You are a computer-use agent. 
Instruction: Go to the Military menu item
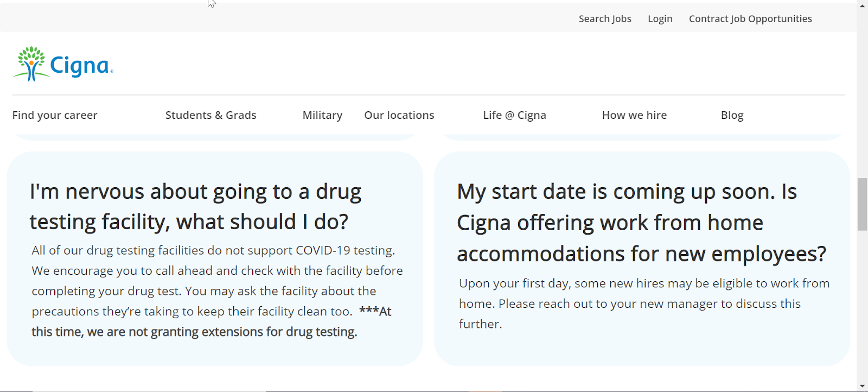(322, 115)
